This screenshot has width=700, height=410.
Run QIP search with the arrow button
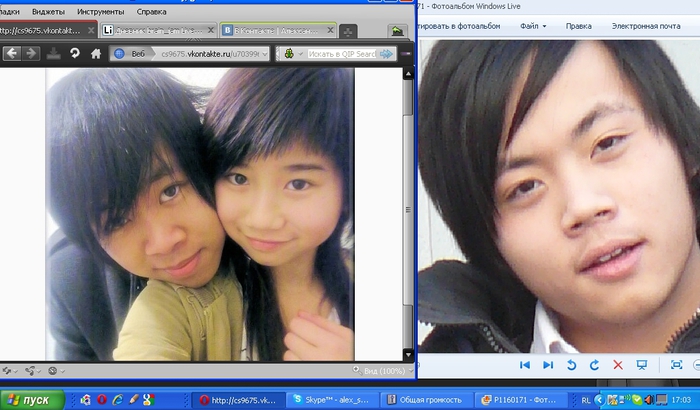(386, 54)
